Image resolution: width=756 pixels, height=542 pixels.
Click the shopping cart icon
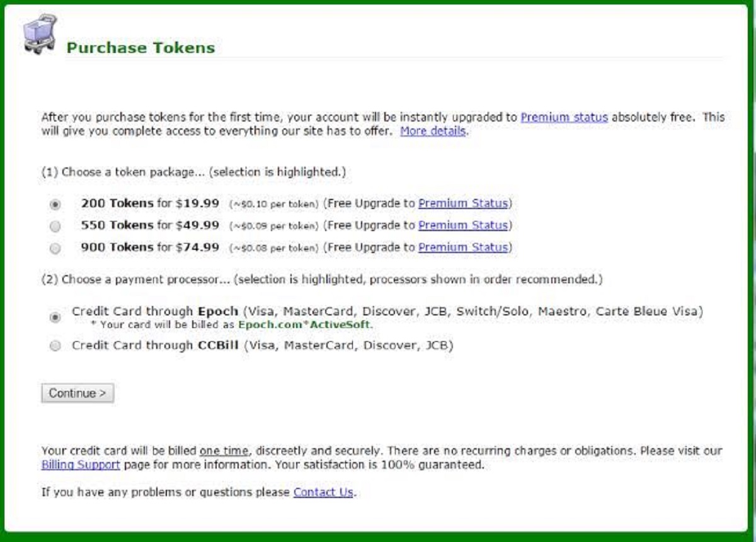coord(40,35)
